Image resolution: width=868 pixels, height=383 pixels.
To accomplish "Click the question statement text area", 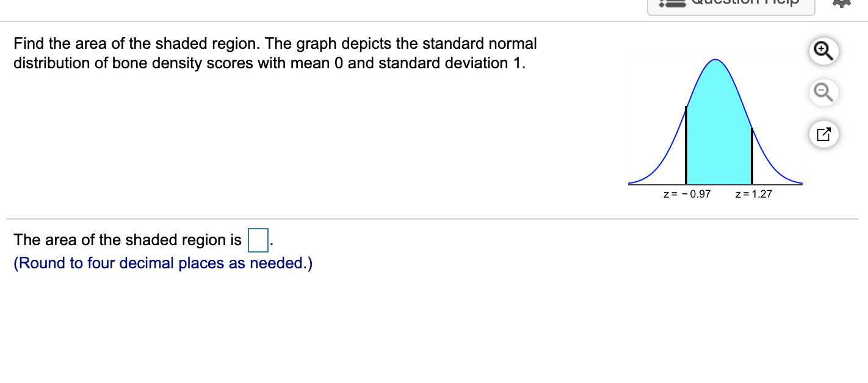I will click(275, 53).
